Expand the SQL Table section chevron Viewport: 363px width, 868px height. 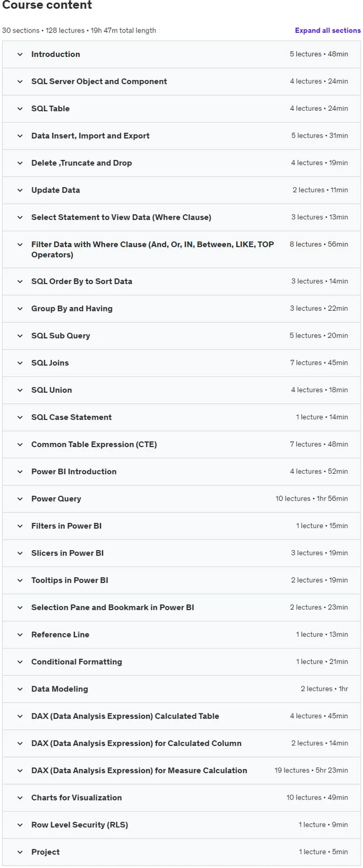point(20,109)
